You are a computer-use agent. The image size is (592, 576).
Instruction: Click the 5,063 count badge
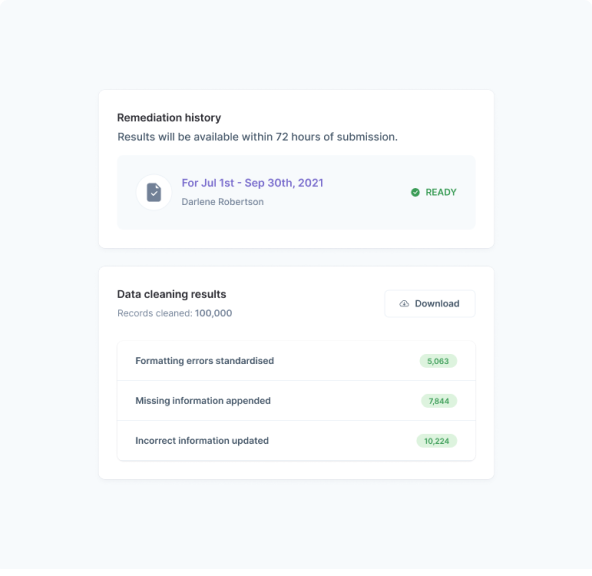point(438,361)
